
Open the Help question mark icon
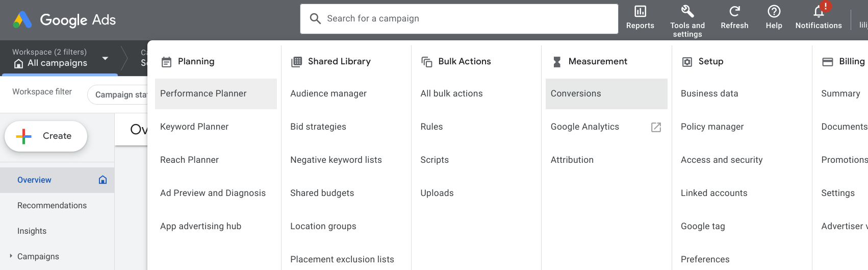(x=774, y=12)
